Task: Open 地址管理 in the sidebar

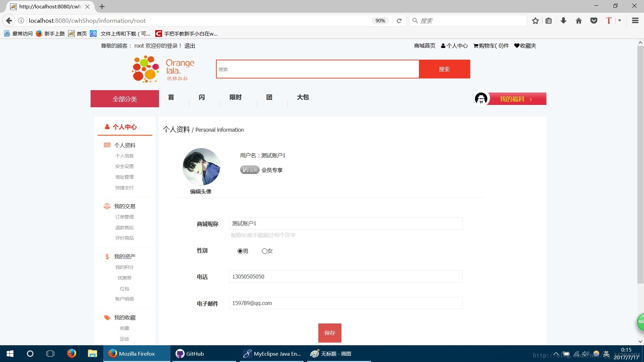Action: tap(124, 177)
